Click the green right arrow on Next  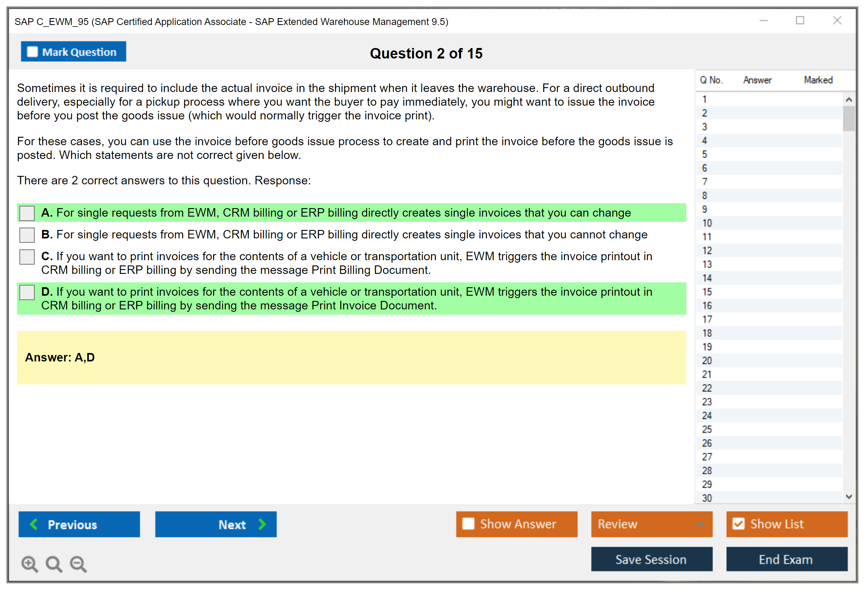[262, 524]
